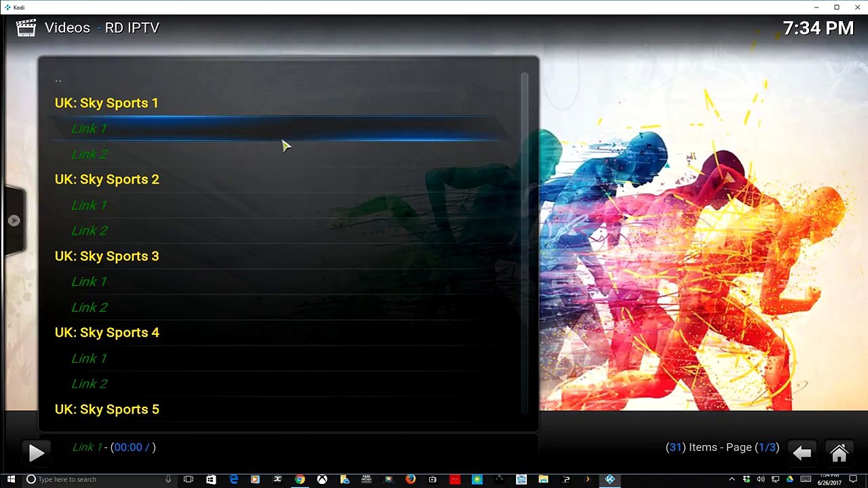Open the volume control in system tray
Image resolution: width=868 pixels, height=488 pixels.
(x=761, y=479)
